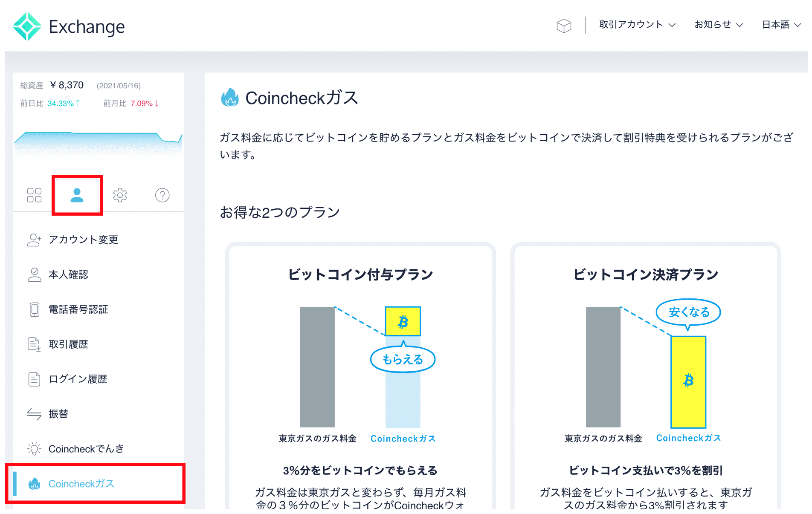Open the settings gear icon tab

pos(120,195)
